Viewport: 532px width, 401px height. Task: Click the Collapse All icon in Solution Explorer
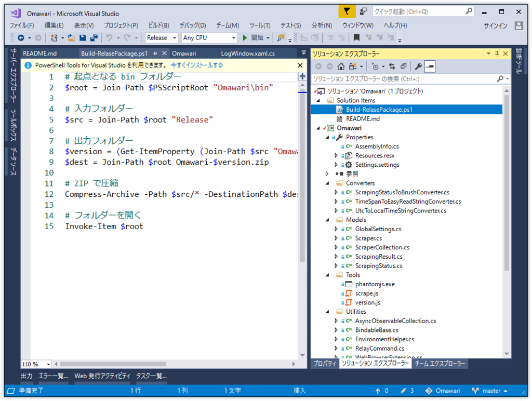pos(403,66)
